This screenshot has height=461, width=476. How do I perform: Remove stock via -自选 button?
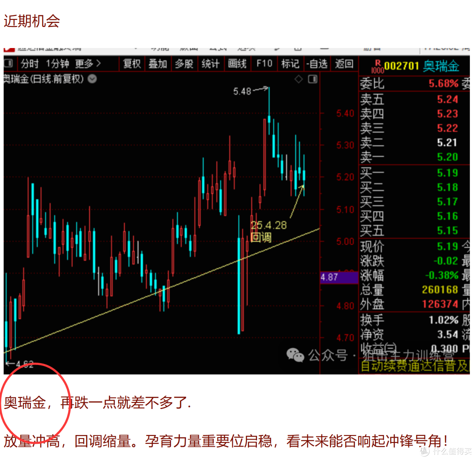click(316, 64)
